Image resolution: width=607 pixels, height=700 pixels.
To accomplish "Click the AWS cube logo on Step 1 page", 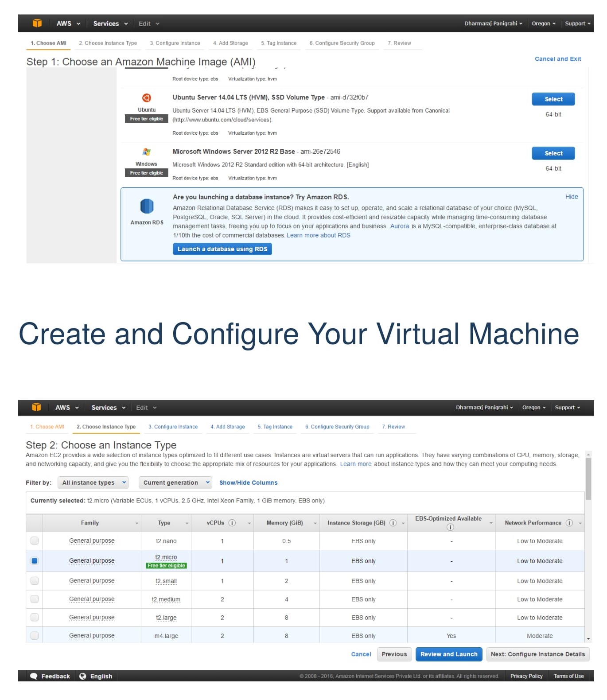I will coord(37,23).
